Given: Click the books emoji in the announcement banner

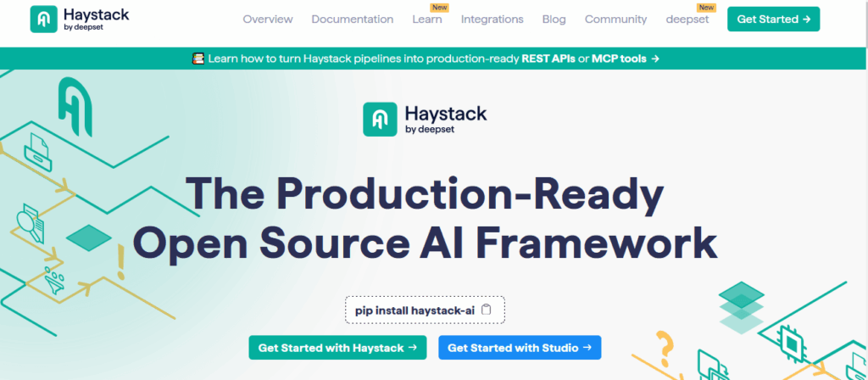Looking at the screenshot, I should (x=198, y=59).
